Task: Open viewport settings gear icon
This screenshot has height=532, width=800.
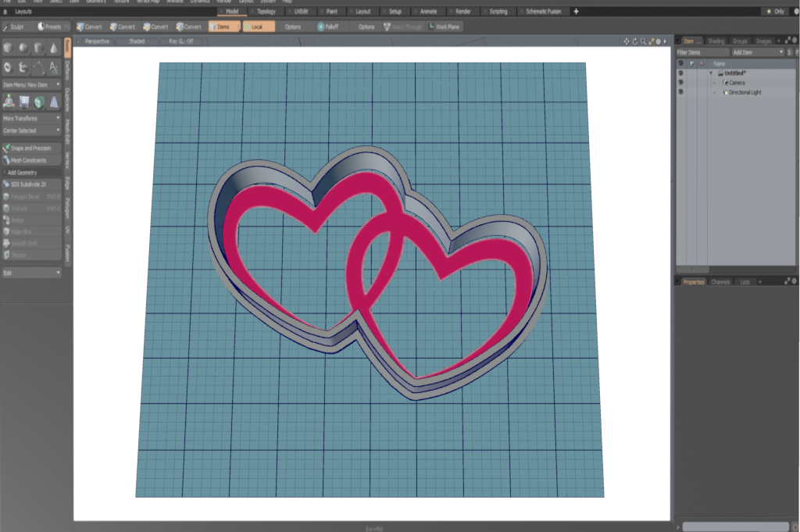Action: pos(658,41)
